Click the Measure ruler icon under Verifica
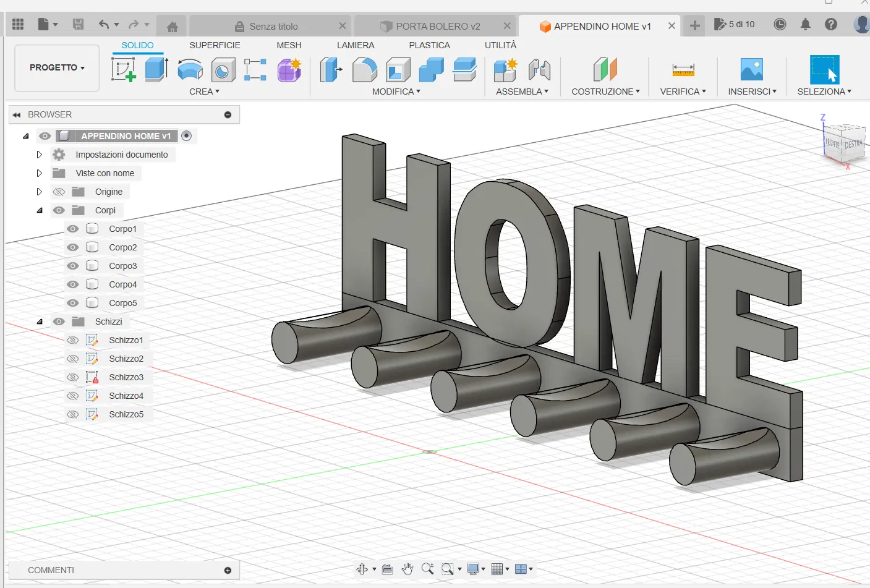870x588 pixels. 683,70
